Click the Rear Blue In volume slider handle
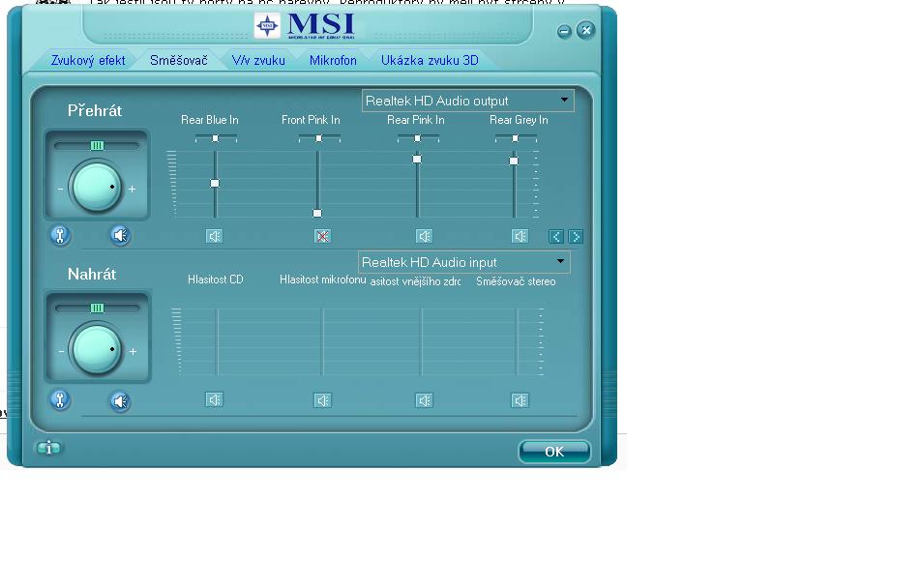The image size is (922, 588). 215,184
